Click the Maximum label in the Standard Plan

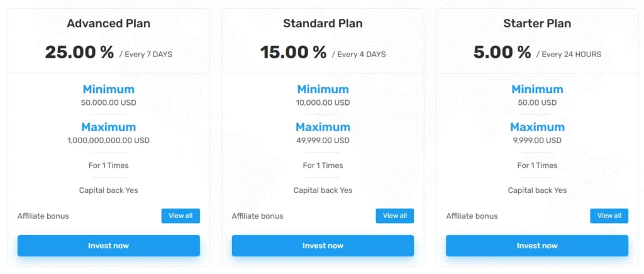point(323,127)
